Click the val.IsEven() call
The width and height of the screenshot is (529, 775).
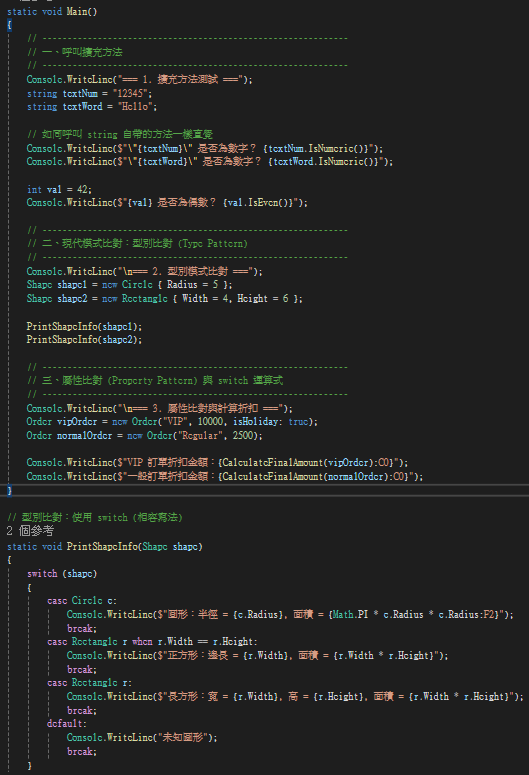(260, 203)
